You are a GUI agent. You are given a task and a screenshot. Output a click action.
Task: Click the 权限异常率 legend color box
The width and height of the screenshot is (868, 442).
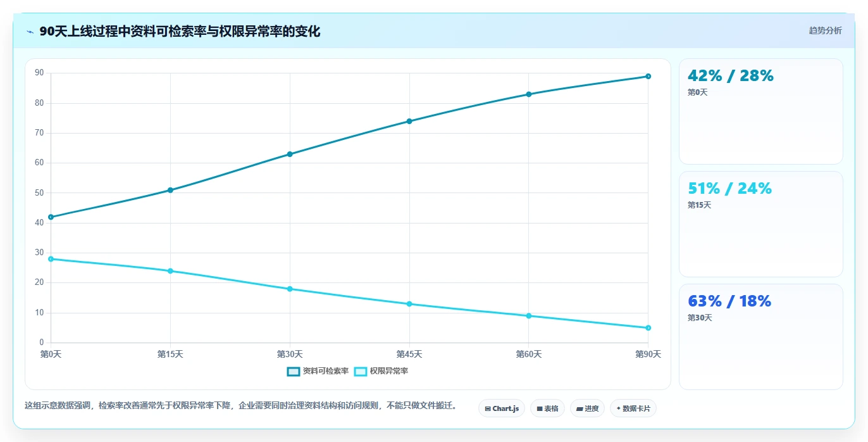click(x=361, y=371)
